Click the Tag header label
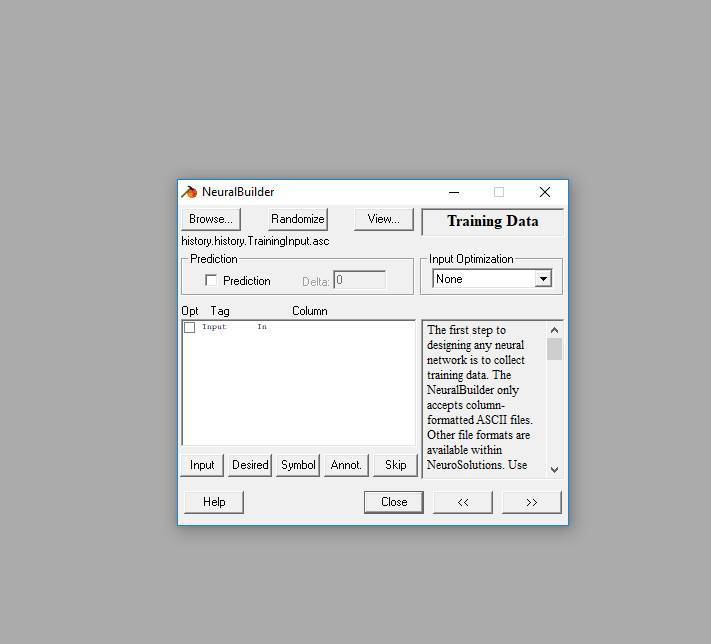Image resolution: width=711 pixels, height=644 pixels. pyautogui.click(x=220, y=311)
